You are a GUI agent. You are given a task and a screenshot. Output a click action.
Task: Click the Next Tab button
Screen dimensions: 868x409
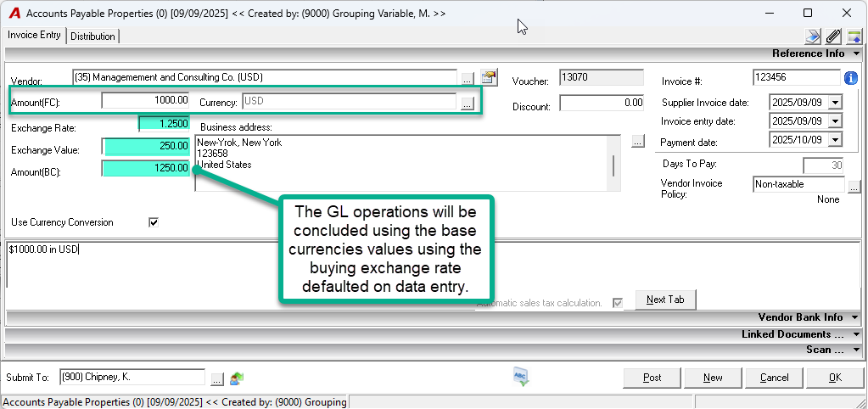click(665, 300)
